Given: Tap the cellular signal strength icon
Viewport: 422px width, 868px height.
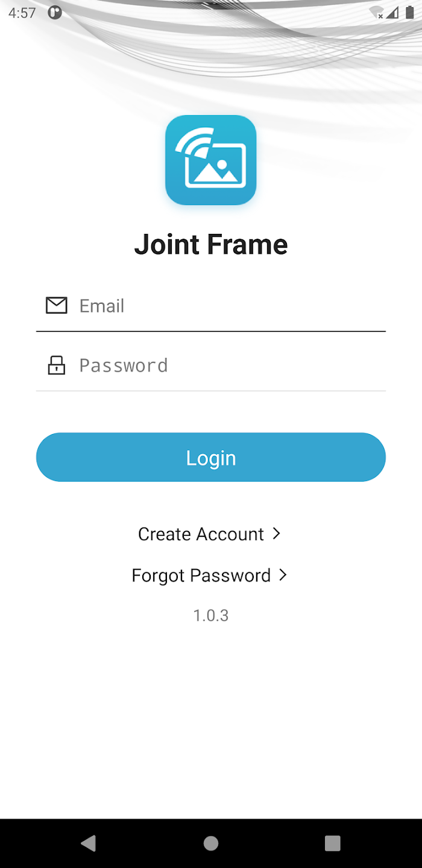Looking at the screenshot, I should coord(393,13).
